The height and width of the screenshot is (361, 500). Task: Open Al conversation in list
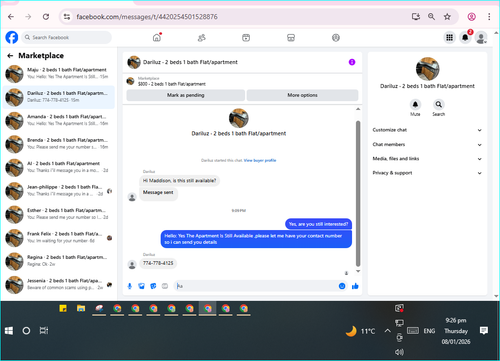tap(59, 167)
